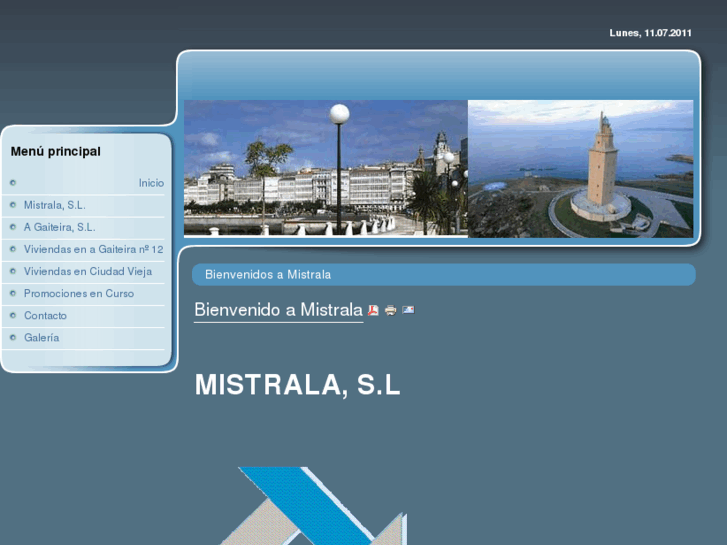The image size is (727, 545).
Task: View Promociones en Curso
Action: 79,294
